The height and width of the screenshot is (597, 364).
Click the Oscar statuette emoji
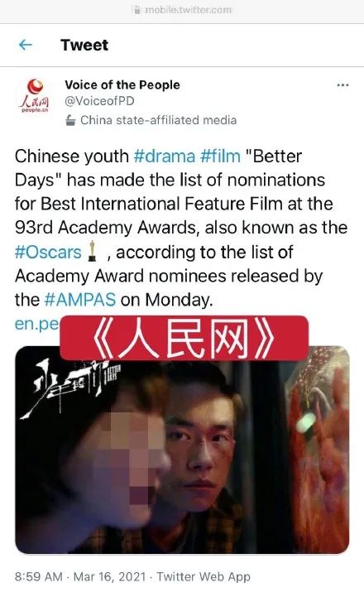pos(92,251)
